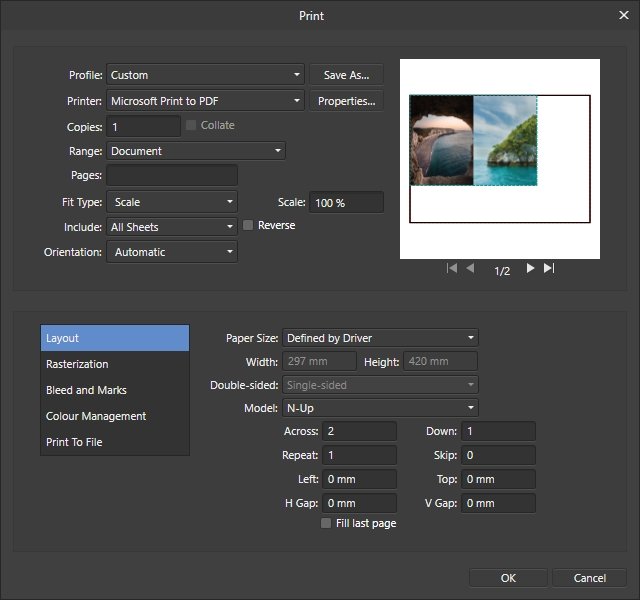The image size is (640, 600).
Task: Select the Layout section
Action: click(115, 338)
